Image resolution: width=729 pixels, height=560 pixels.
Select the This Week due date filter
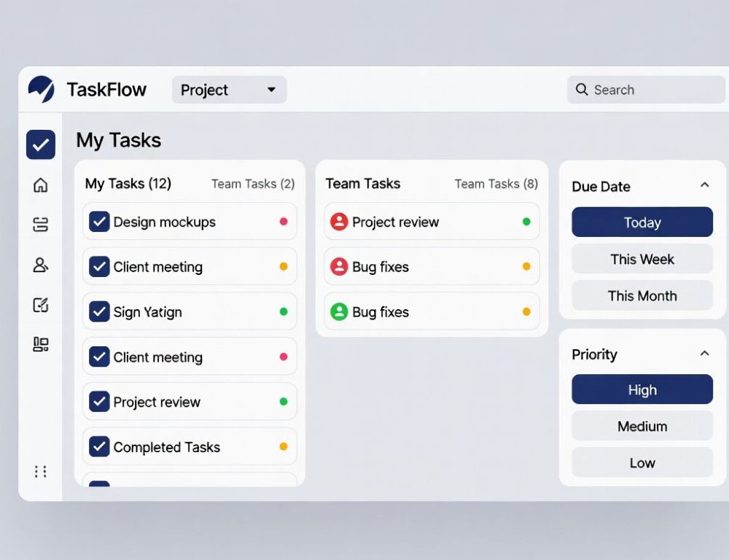point(642,259)
